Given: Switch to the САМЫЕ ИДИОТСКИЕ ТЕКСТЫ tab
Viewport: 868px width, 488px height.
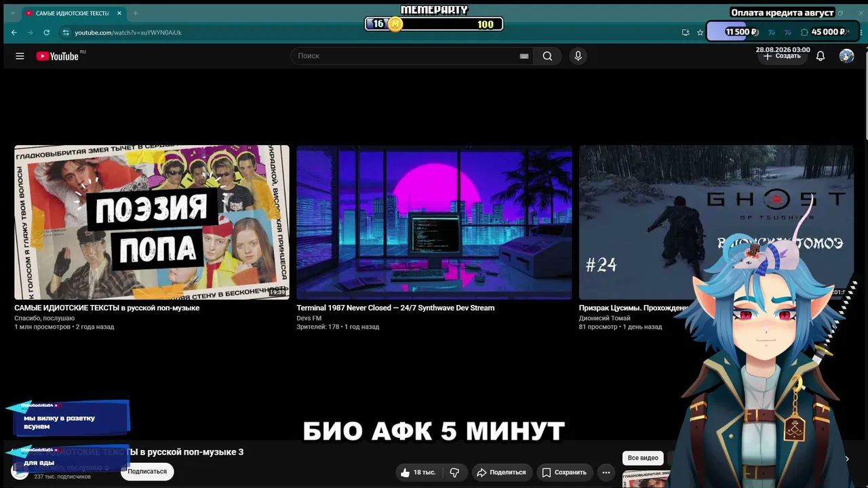Looking at the screenshot, I should click(x=73, y=14).
